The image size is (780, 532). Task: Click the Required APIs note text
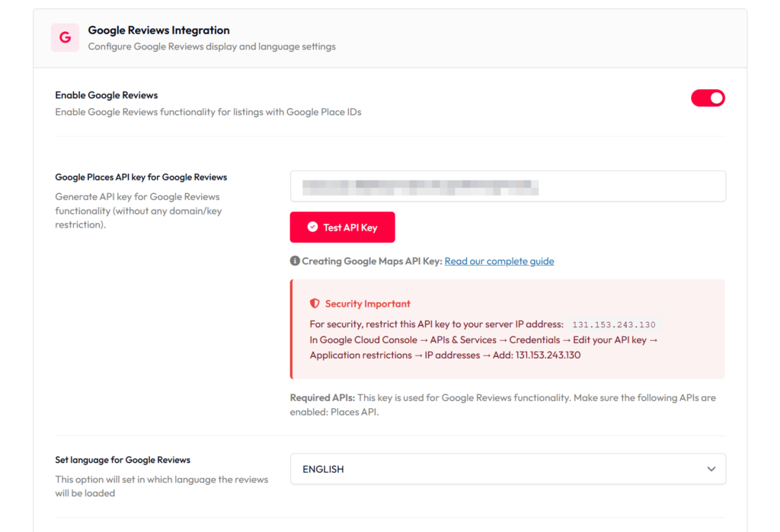503,405
